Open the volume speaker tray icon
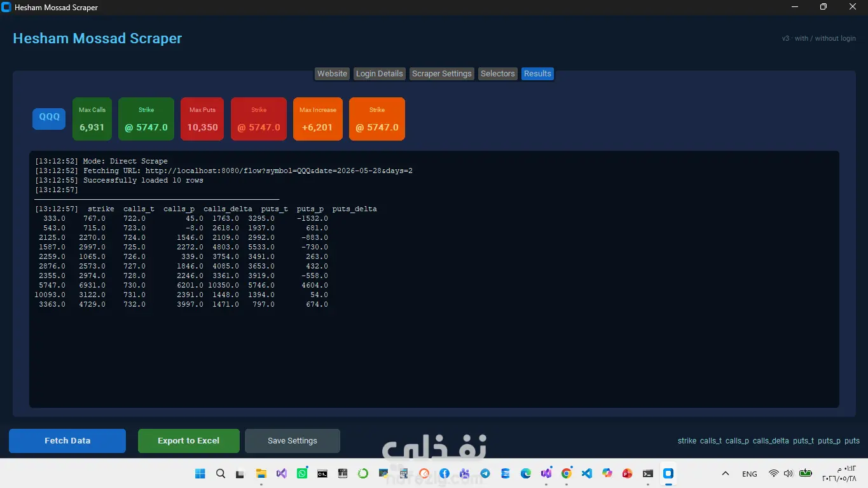Viewport: 868px width, 488px height. (789, 473)
